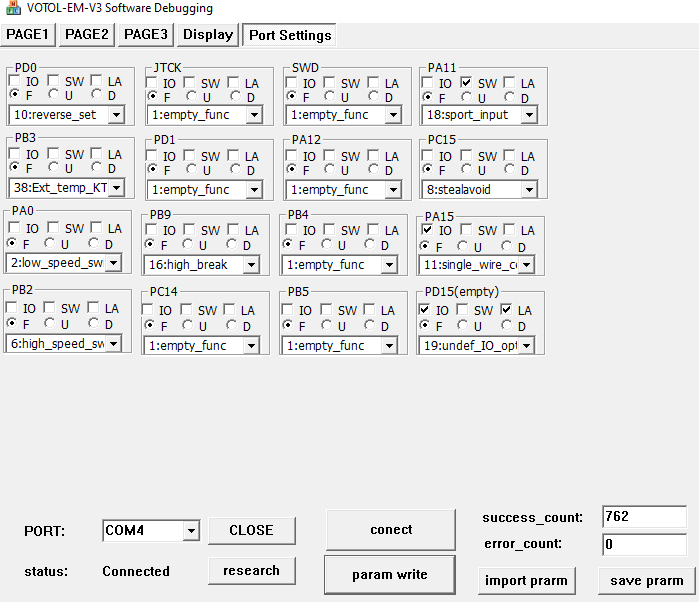Expand the COM4 port dropdown
The image size is (699, 602).
coord(190,531)
